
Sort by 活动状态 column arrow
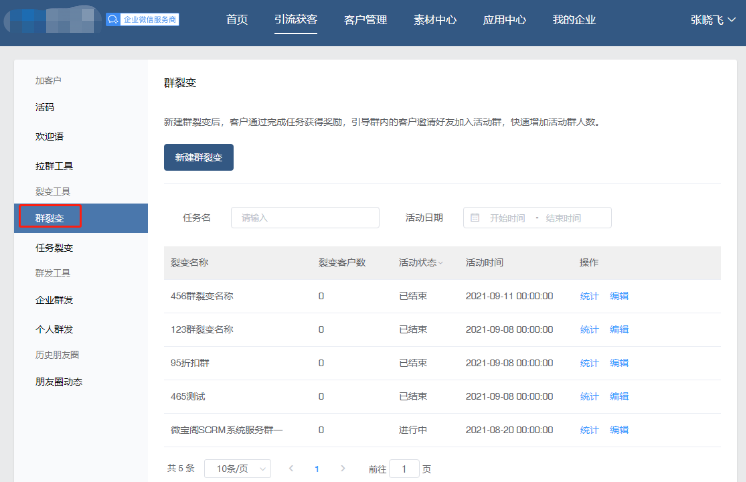[440, 263]
